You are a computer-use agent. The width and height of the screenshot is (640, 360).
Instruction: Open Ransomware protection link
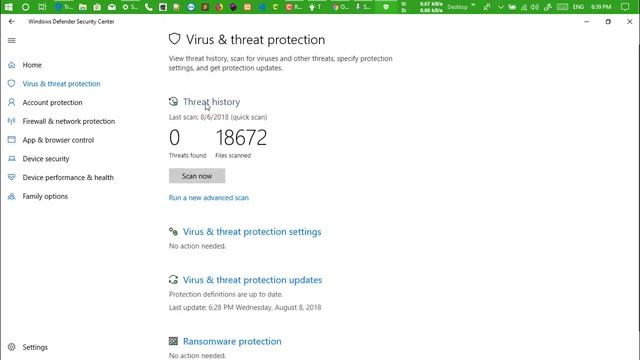(x=232, y=341)
